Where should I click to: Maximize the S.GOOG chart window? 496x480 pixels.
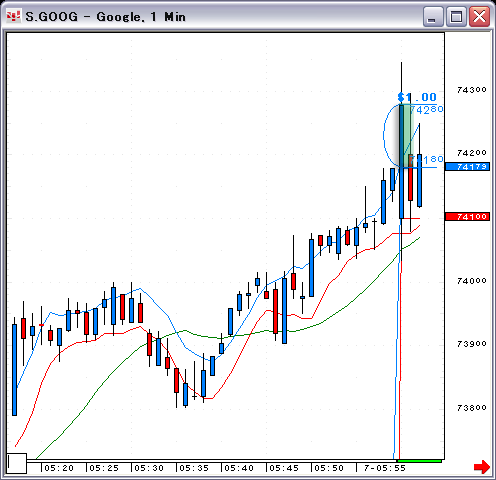[456, 17]
